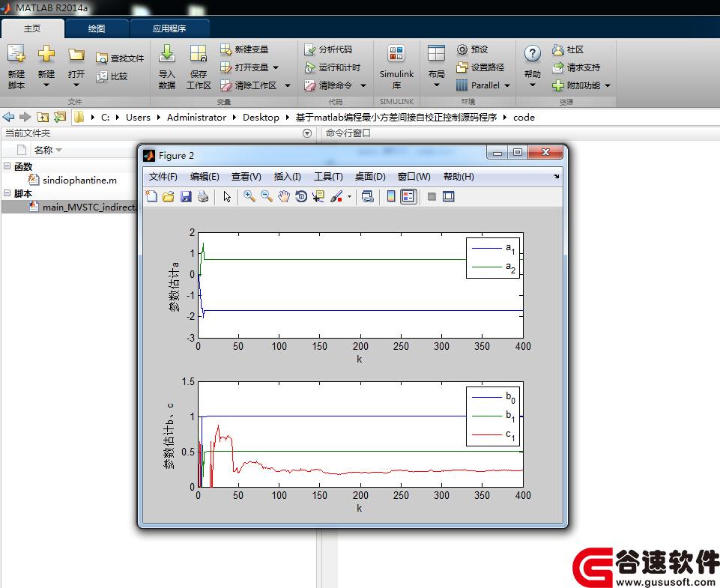
Task: Open Tools menu in Figure 2
Action: [328, 177]
